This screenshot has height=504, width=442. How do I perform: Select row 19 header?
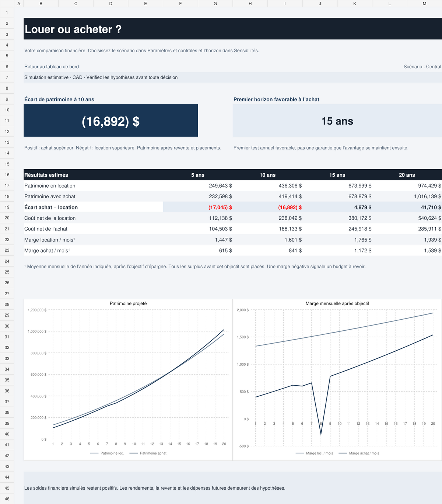point(7,207)
